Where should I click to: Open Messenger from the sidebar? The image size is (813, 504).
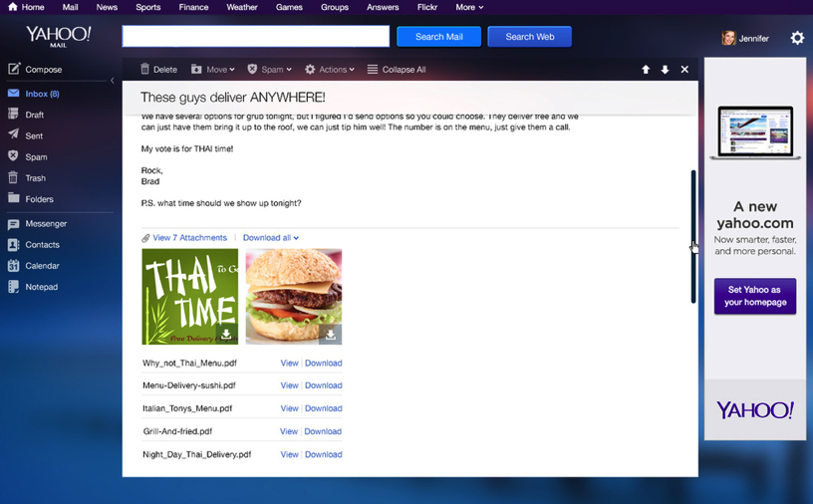click(46, 224)
